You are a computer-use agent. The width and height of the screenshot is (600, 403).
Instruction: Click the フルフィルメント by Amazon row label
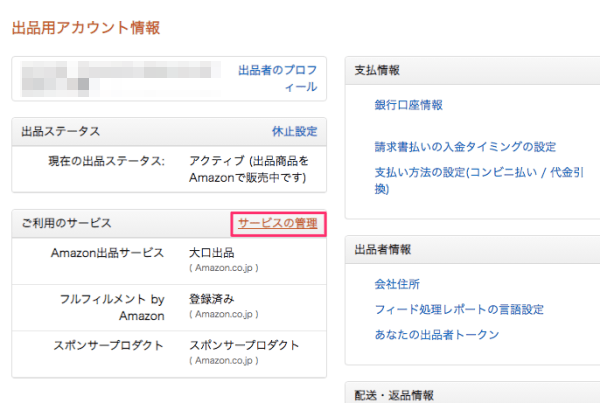click(x=112, y=306)
